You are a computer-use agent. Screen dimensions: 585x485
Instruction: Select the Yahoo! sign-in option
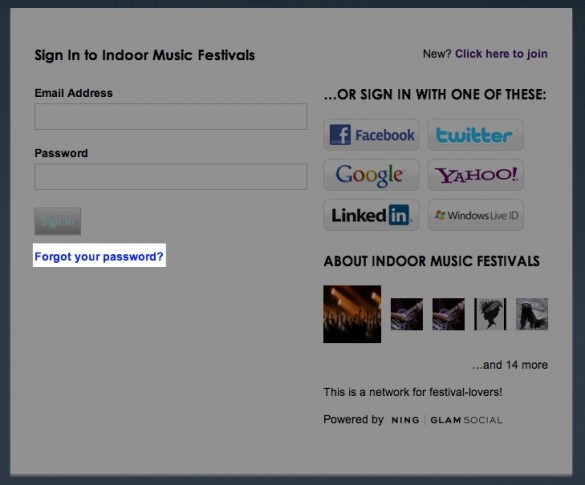(x=476, y=175)
